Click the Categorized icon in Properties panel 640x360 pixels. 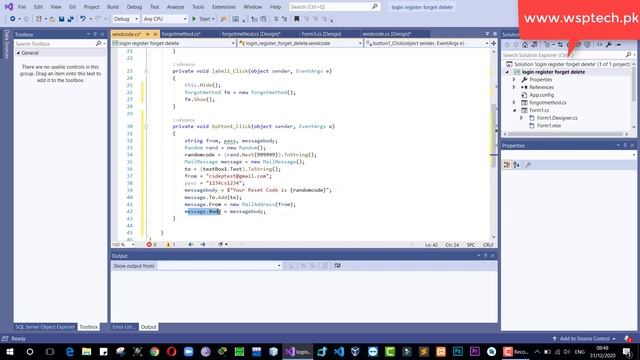coord(507,164)
